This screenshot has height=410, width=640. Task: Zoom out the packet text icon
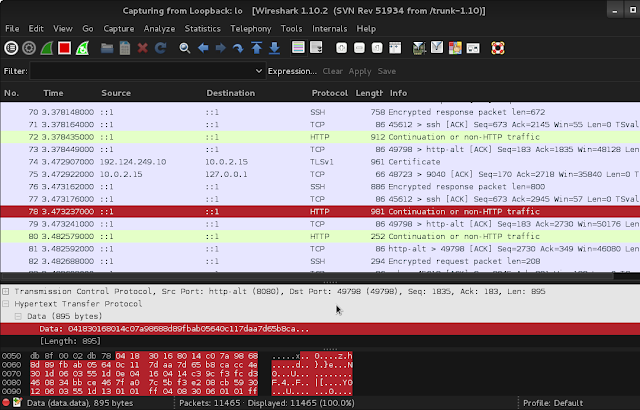click(359, 48)
